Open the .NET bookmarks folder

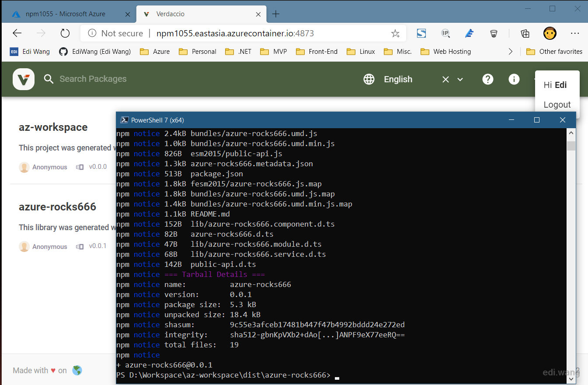tap(238, 52)
